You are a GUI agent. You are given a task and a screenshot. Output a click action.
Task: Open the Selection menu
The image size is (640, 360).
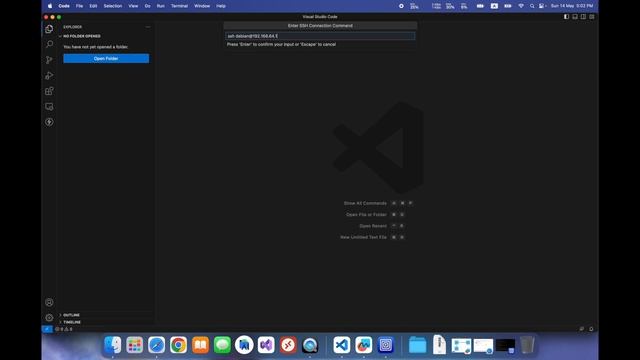tap(113, 6)
